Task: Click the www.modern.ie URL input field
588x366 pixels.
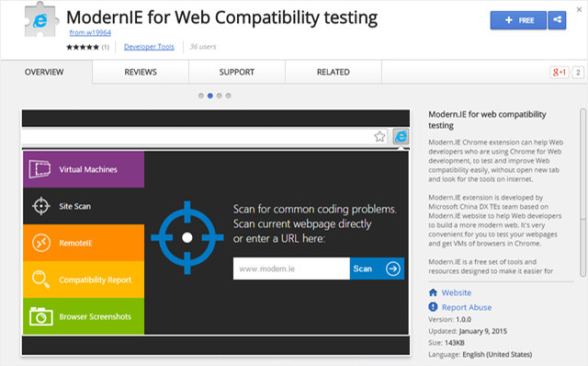Action: [291, 269]
